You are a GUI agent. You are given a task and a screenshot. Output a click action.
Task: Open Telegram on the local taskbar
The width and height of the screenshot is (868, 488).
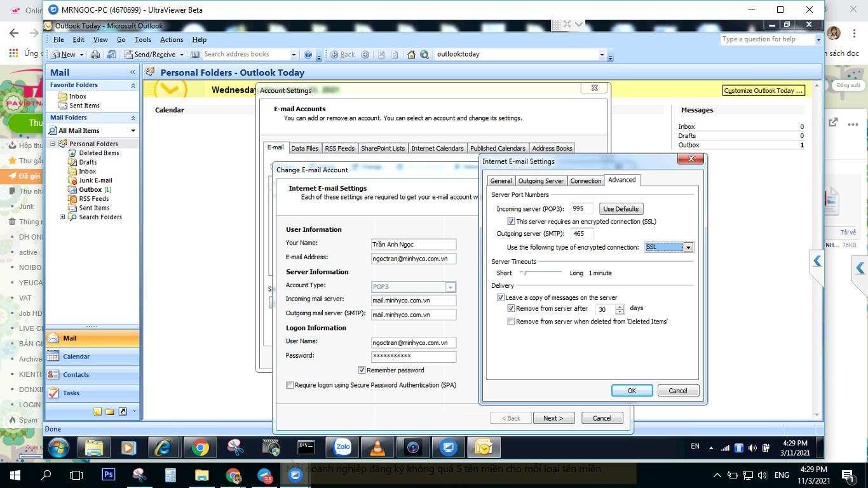[265, 475]
